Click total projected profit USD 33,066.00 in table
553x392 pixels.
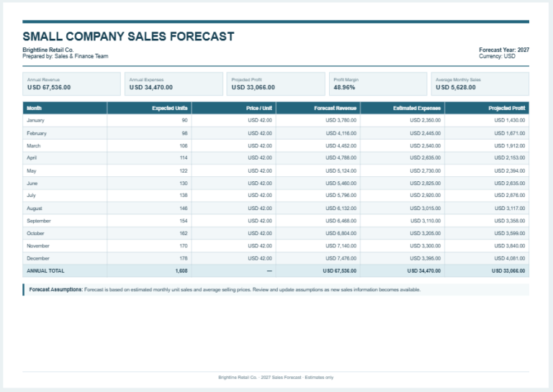click(508, 271)
